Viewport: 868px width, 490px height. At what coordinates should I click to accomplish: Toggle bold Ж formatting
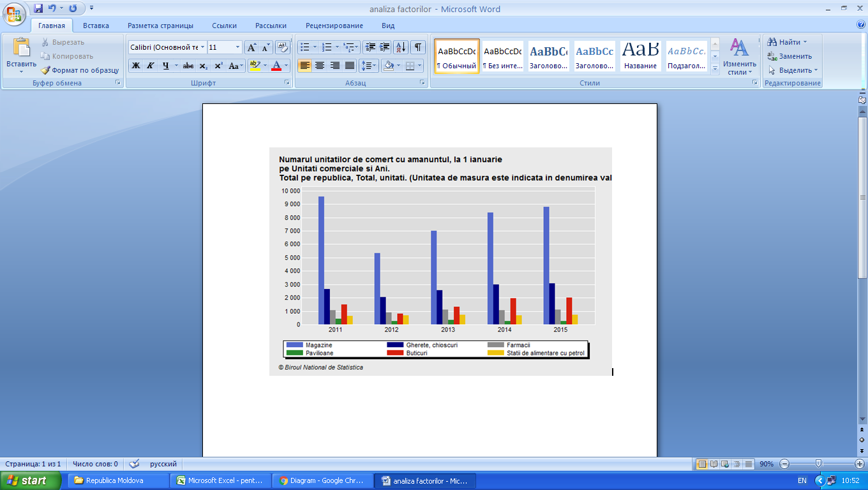(x=136, y=66)
